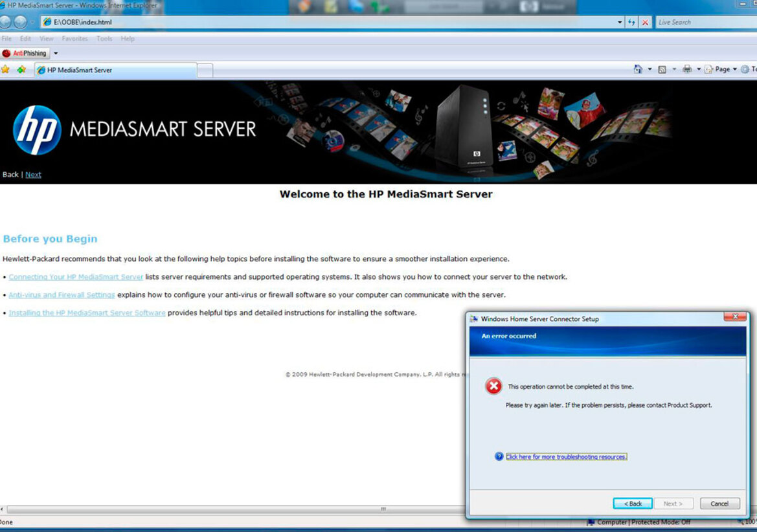757x532 pixels.
Task: Click the Done status text
Action: point(6,522)
